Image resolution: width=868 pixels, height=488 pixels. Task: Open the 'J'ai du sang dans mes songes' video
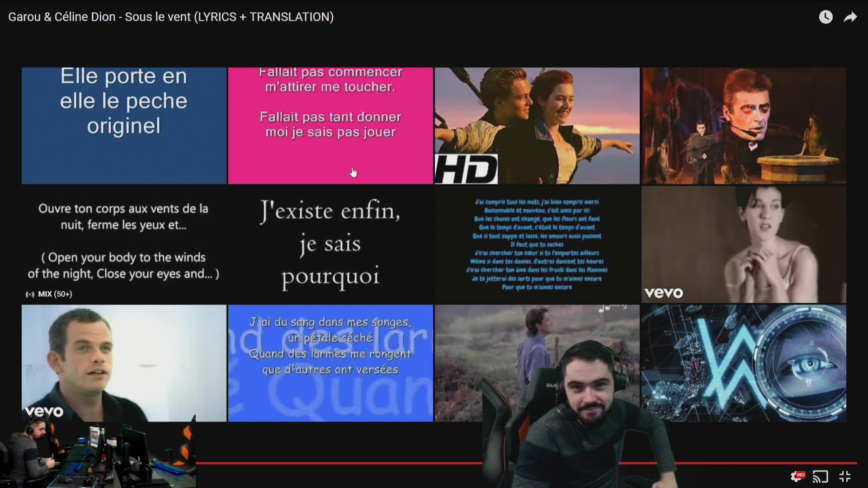point(330,363)
